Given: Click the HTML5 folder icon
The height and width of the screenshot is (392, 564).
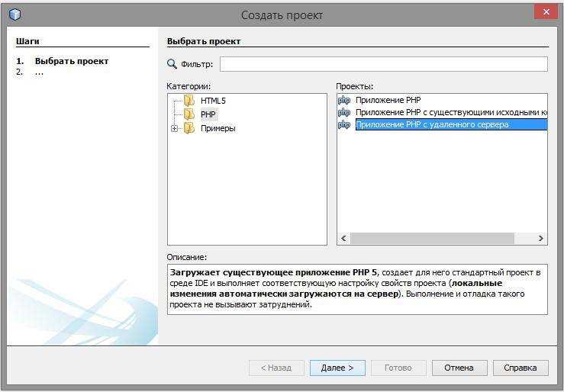Looking at the screenshot, I should click(189, 101).
